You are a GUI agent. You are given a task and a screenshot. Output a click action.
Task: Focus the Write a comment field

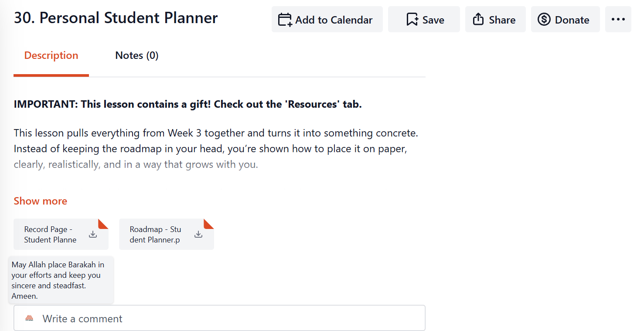coord(227,318)
